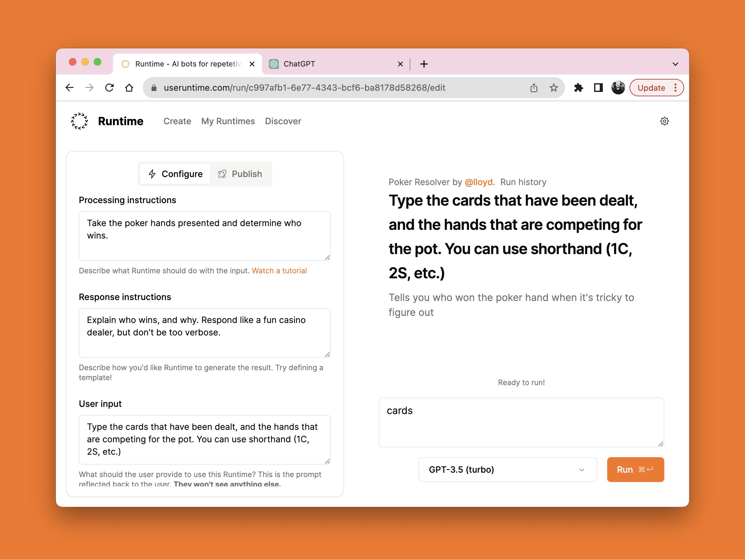Screen dimensions: 745x560
Task: Click the browser home icon
Action: 130,87
